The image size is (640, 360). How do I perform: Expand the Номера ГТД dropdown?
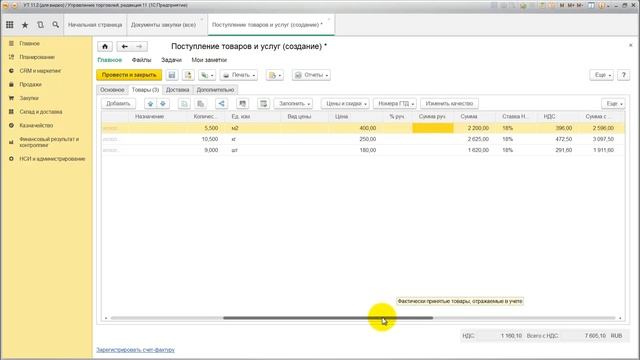click(x=395, y=104)
